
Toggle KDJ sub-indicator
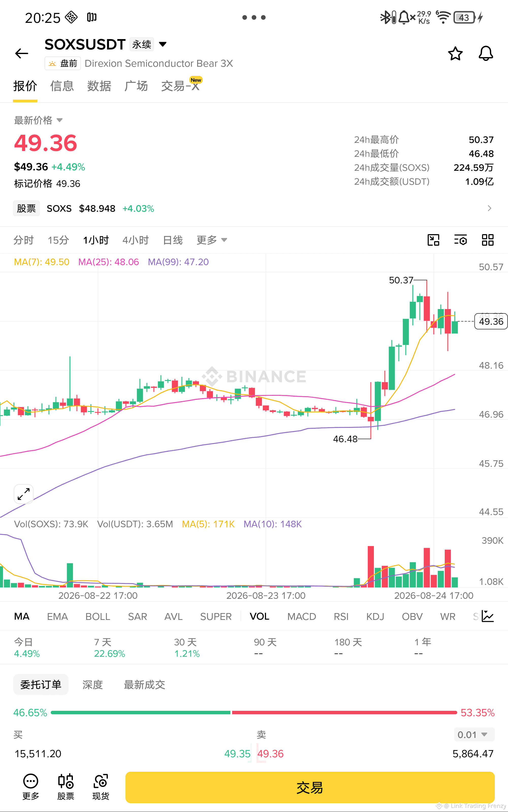(x=375, y=616)
